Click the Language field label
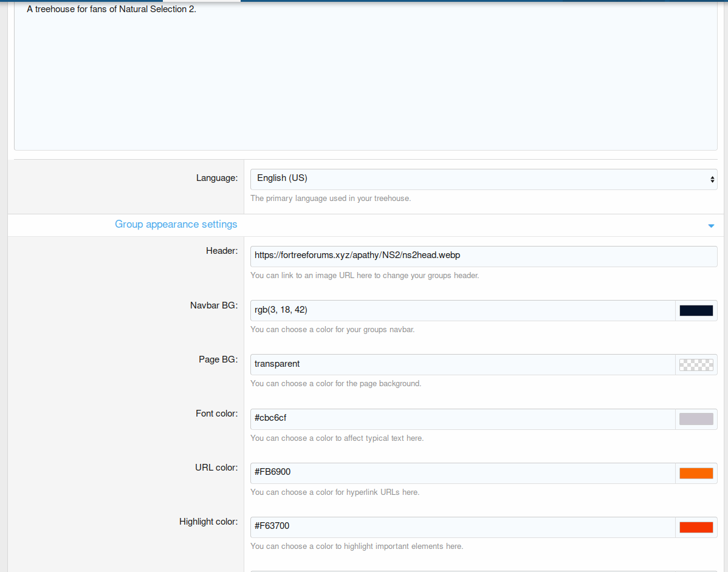 [x=216, y=178]
